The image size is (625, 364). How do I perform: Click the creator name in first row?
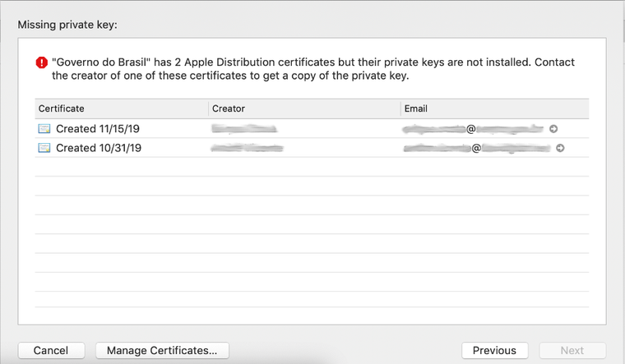point(244,129)
